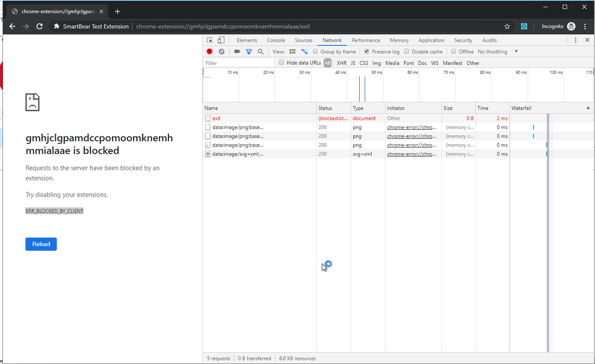Sort requests by the Waterfall column header
The image size is (595, 364).
(x=548, y=108)
